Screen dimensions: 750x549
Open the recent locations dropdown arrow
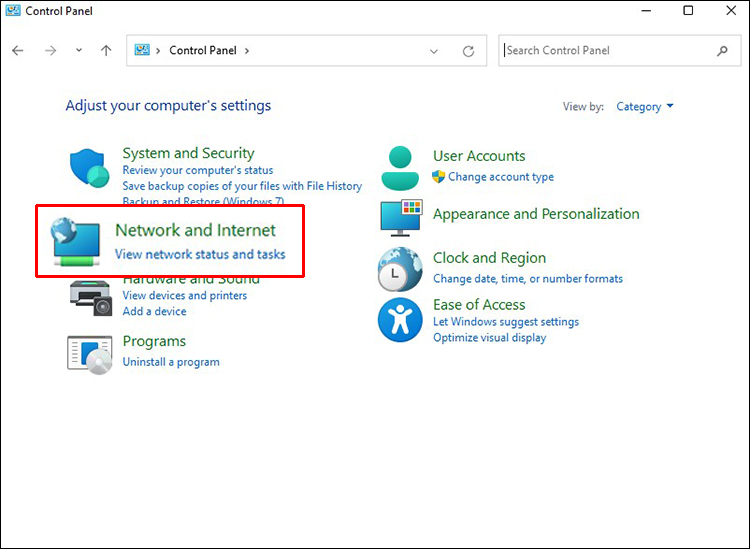[79, 50]
